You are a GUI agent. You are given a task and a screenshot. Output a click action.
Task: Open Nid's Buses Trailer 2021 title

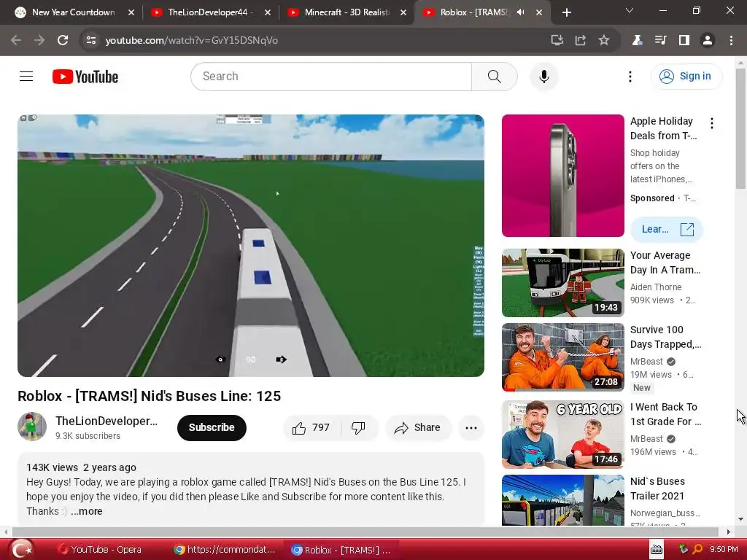[657, 489]
